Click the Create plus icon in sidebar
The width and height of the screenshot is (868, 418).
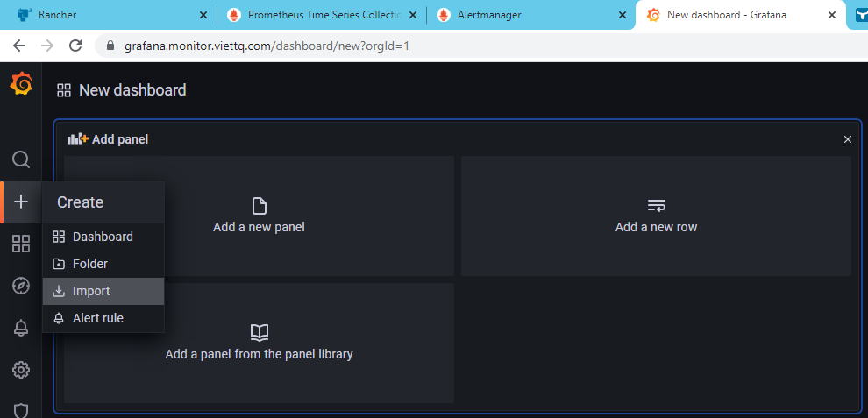pyautogui.click(x=21, y=202)
